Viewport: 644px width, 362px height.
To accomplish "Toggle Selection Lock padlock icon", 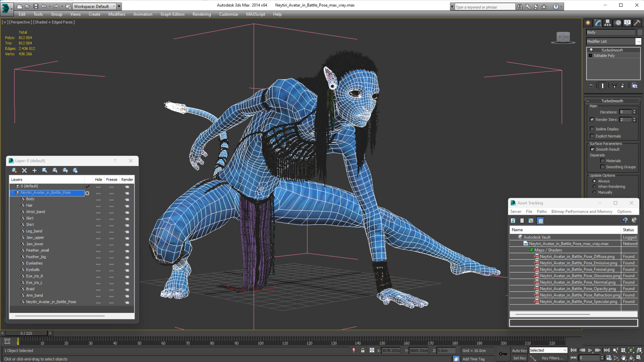I will pos(363,350).
